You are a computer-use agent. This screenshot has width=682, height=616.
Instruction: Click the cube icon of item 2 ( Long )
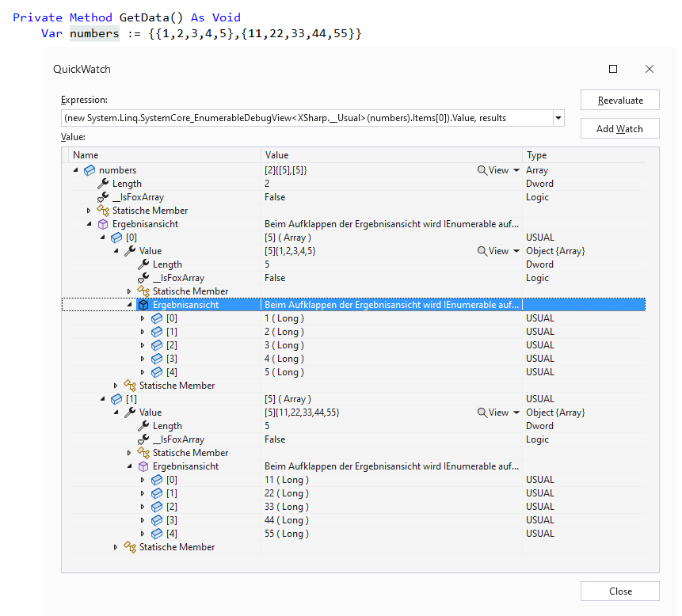pos(157,332)
